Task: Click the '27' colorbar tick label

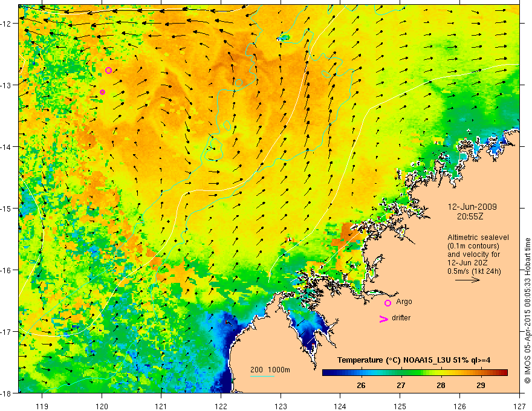Action: coord(401,385)
